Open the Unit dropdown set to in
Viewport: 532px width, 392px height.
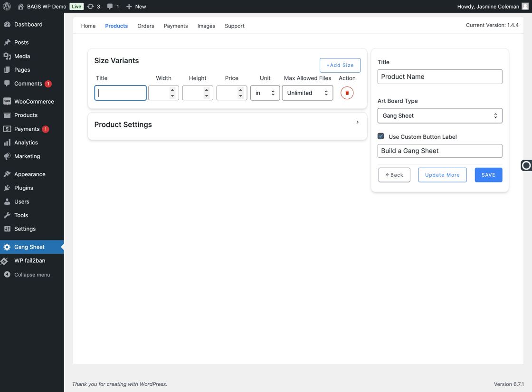pos(265,93)
